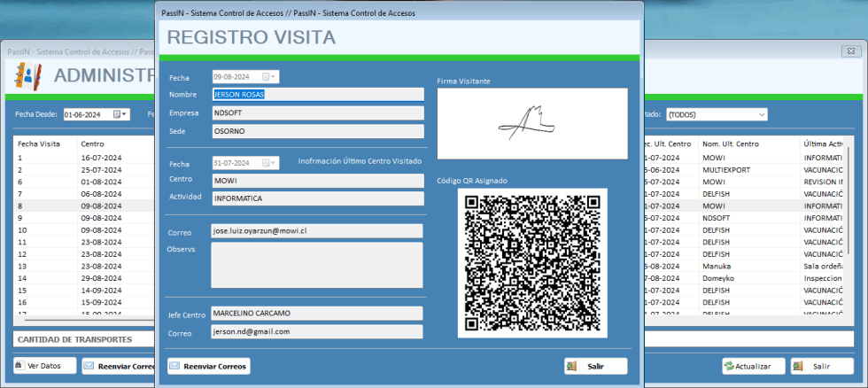
Task: Click the Actividad field showing INFORMATICA
Action: pyautogui.click(x=318, y=198)
